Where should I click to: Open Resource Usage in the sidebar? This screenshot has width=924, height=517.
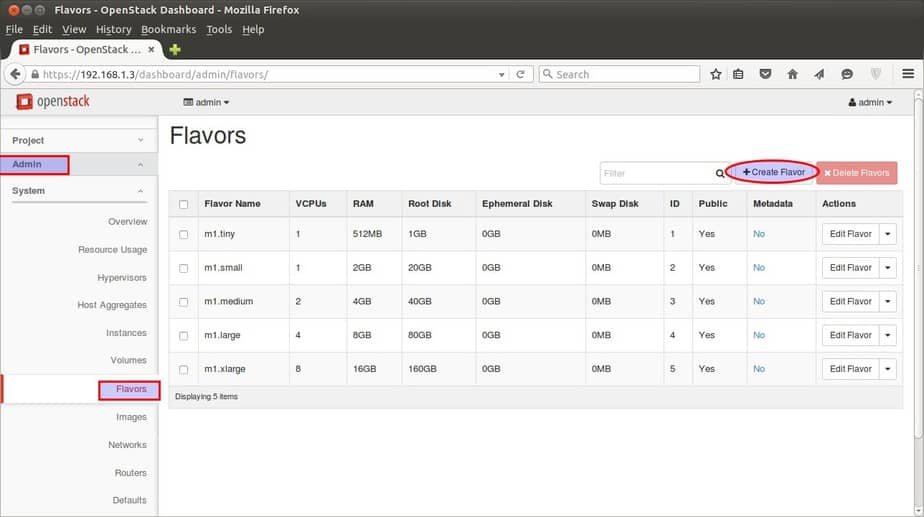click(x=113, y=250)
